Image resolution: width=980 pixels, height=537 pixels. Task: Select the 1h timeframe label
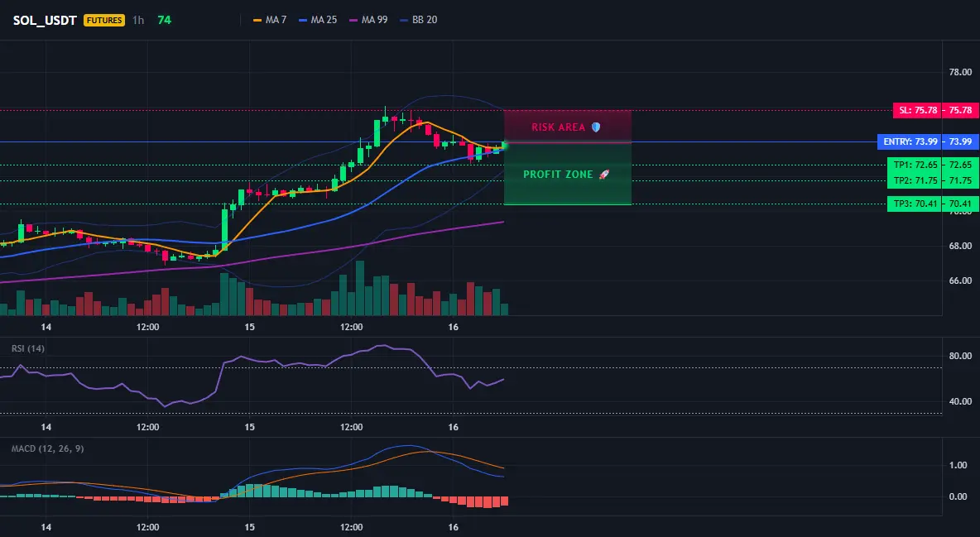pyautogui.click(x=138, y=20)
